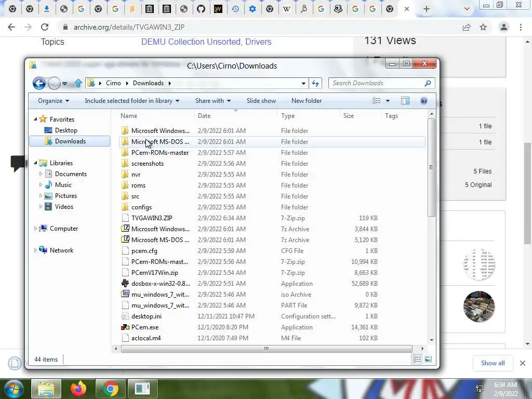Select the PCemV17Win.zip file
This screenshot has width=532, height=399.
(272, 272)
